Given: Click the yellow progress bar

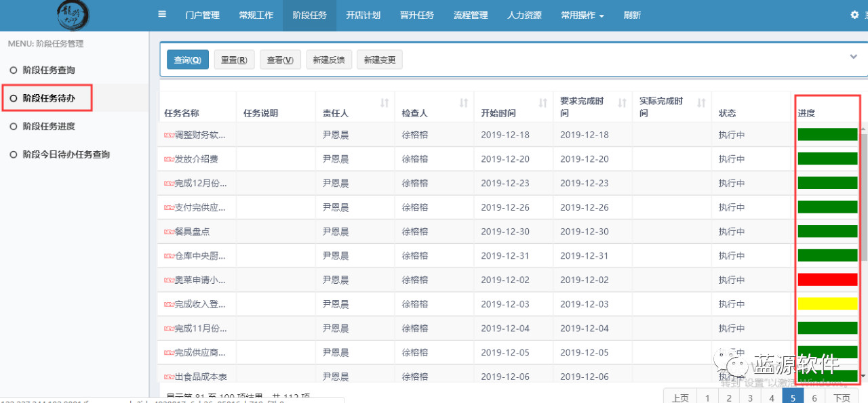Looking at the screenshot, I should tap(827, 303).
